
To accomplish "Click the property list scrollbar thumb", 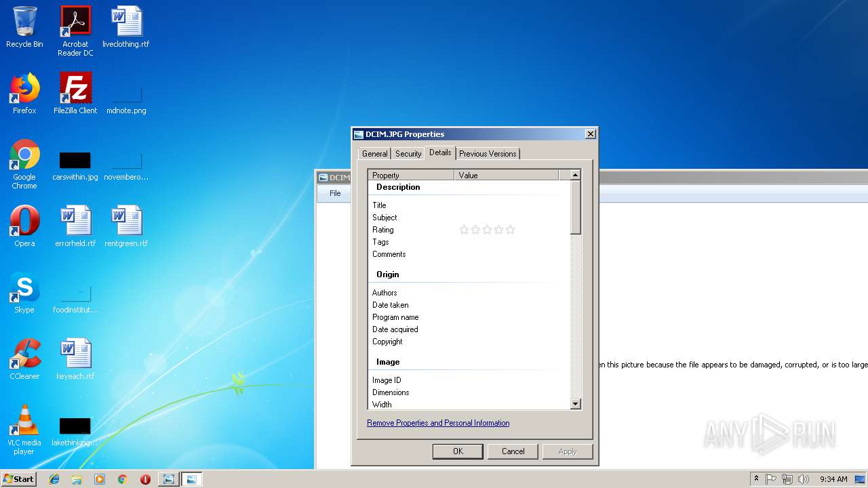I will coord(575,207).
